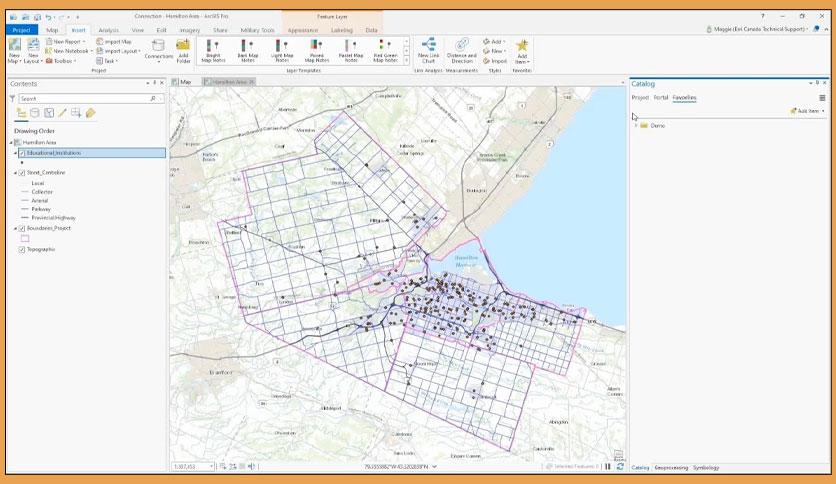836x484 pixels.
Task: Expand the Demo folder in Catalog
Action: tap(636, 126)
